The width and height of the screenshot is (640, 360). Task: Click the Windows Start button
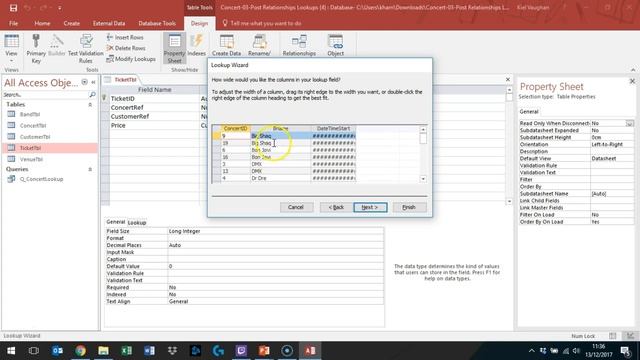[11, 351]
